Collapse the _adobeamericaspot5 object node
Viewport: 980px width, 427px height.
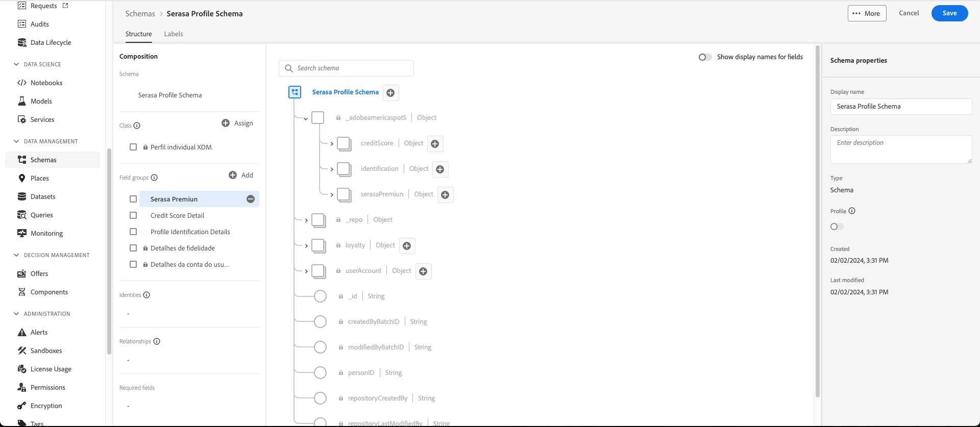[306, 118]
